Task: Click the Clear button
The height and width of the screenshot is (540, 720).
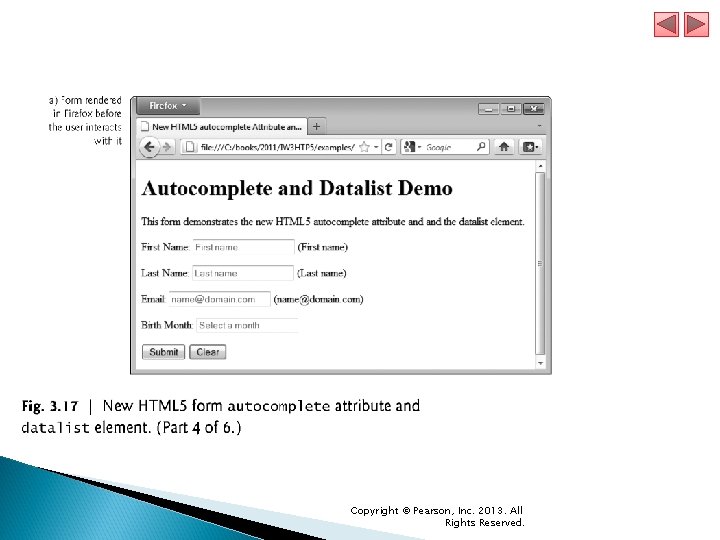Action: click(208, 352)
